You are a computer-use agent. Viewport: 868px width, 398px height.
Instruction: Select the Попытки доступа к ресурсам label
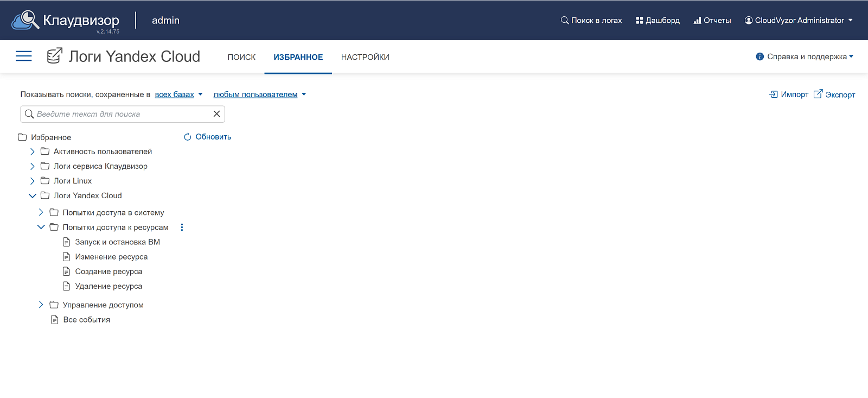pos(116,228)
